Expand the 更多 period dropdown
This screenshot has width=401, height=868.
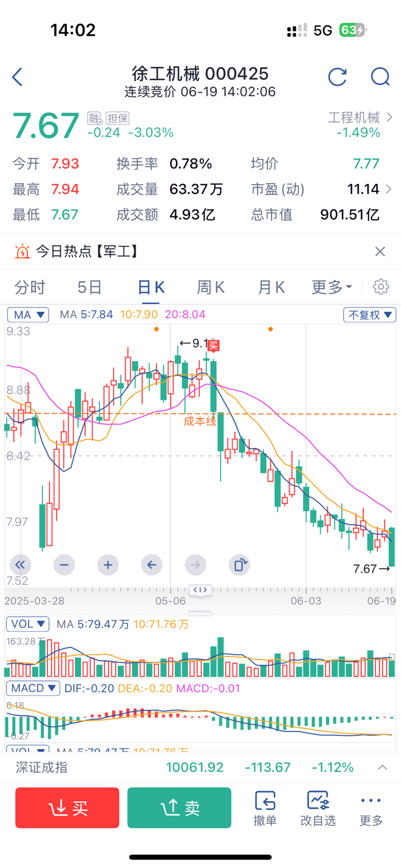[x=332, y=287]
